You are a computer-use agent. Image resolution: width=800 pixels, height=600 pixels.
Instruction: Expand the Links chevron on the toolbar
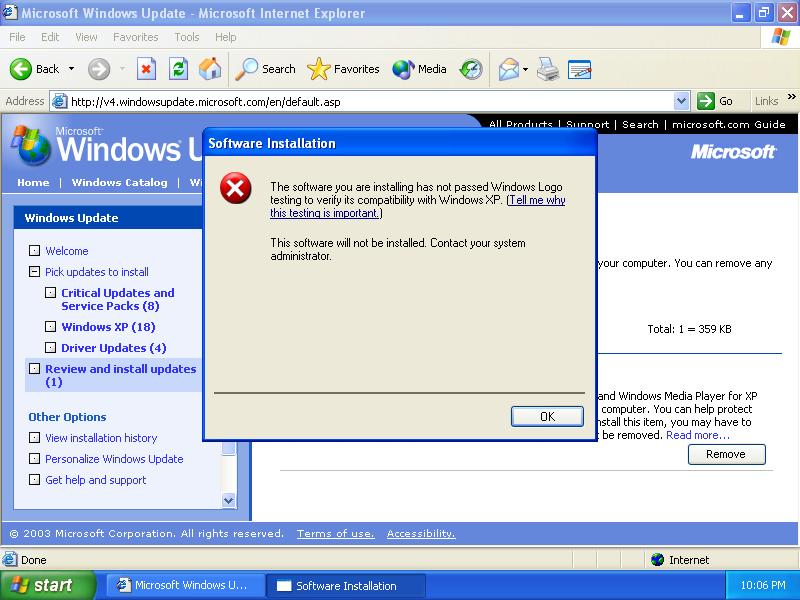point(790,100)
